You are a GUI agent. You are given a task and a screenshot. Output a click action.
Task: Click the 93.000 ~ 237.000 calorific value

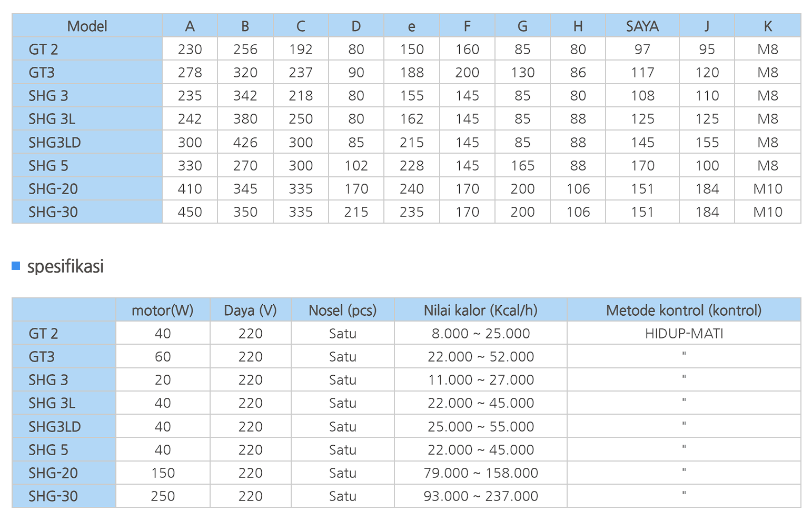click(x=480, y=496)
